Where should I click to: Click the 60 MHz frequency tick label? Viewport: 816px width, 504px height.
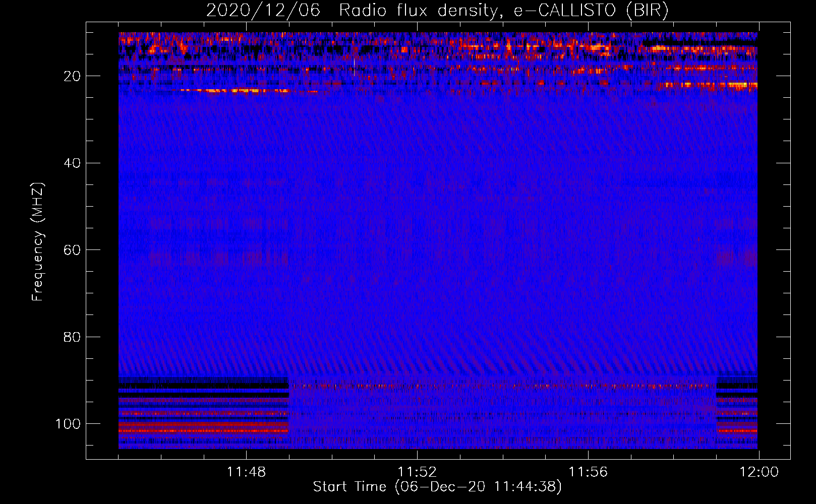72,250
